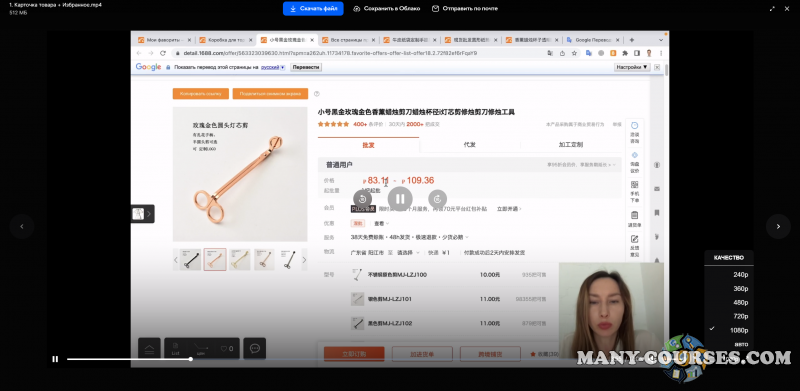This screenshot has height=391, width=800.
Task: Bookmark page with the star icon
Action: (574, 53)
